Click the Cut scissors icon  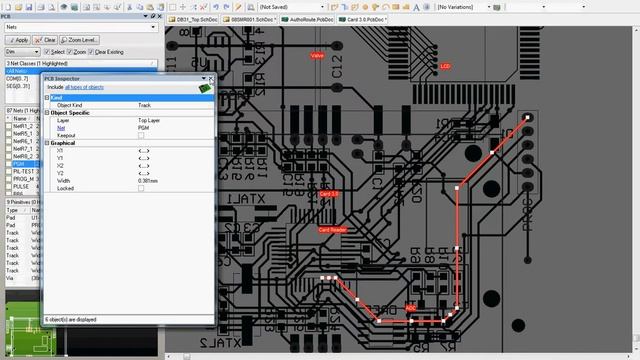click(x=129, y=7)
